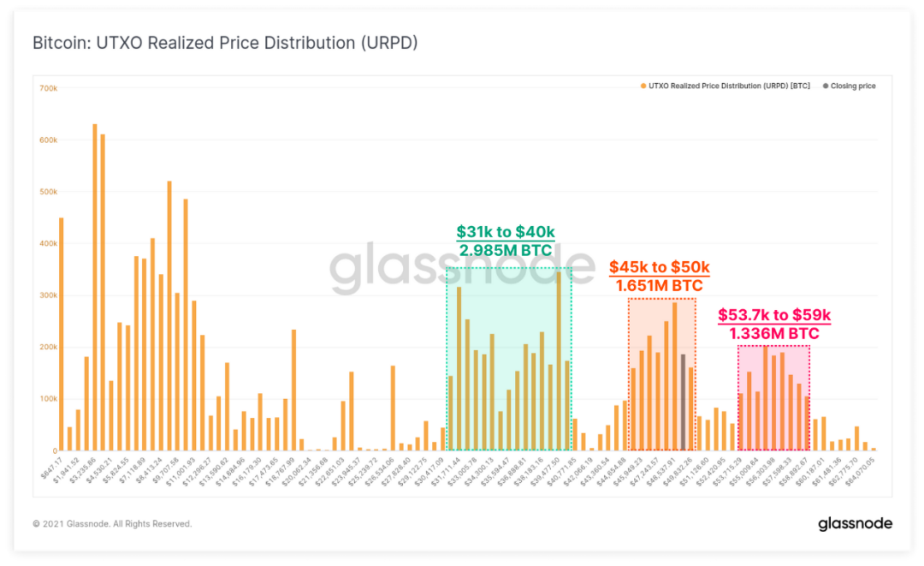The width and height of the screenshot is (924, 566).
Task: Click the $53.7k to $59k annotation
Action: tap(774, 315)
